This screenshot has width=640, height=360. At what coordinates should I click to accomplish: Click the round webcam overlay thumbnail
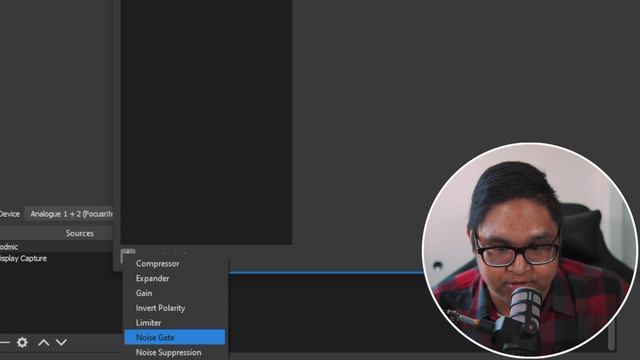point(530,250)
